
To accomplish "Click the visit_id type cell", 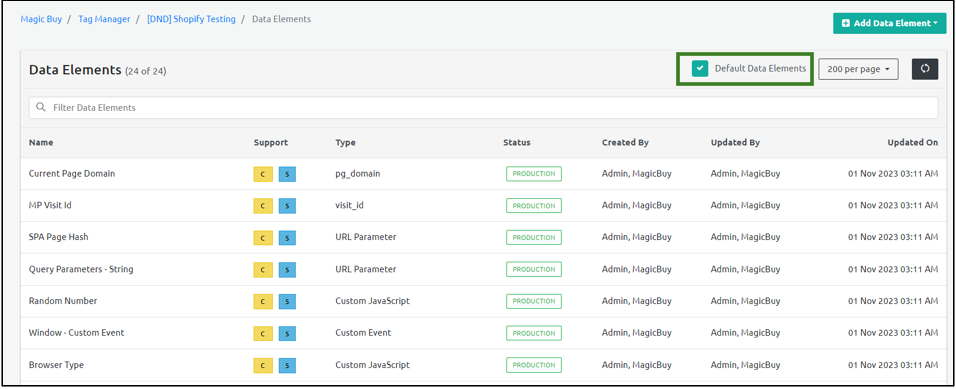I will (x=349, y=205).
